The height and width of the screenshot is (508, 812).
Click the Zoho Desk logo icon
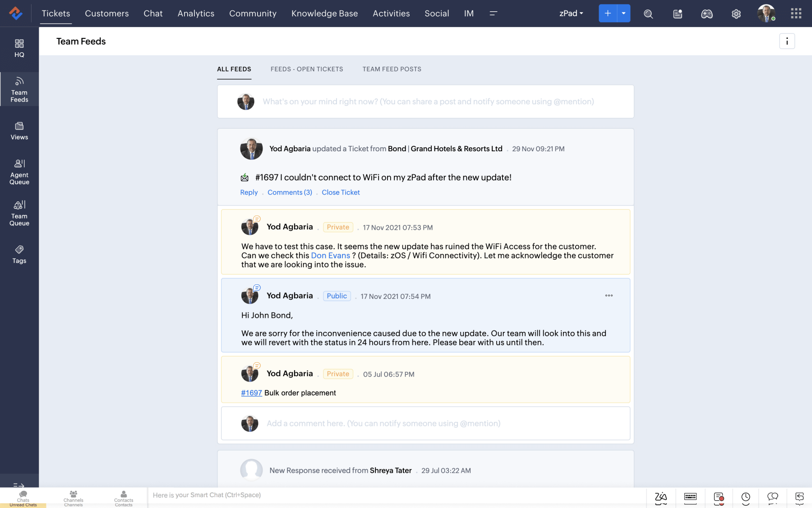16,13
